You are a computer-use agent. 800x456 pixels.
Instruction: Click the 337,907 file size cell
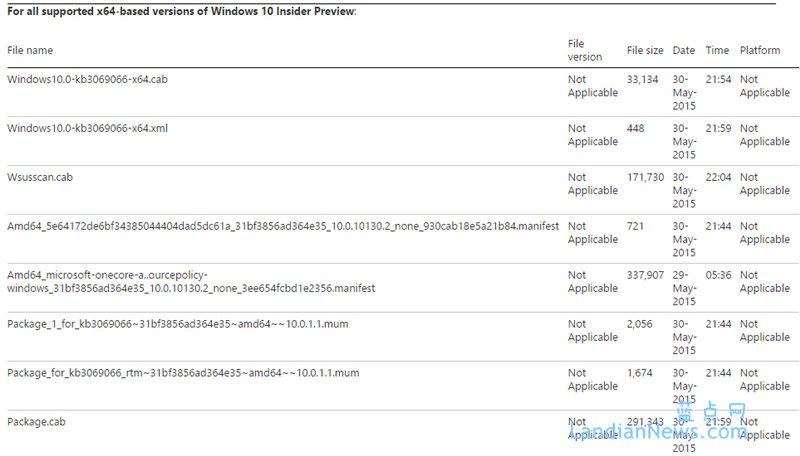tap(646, 275)
